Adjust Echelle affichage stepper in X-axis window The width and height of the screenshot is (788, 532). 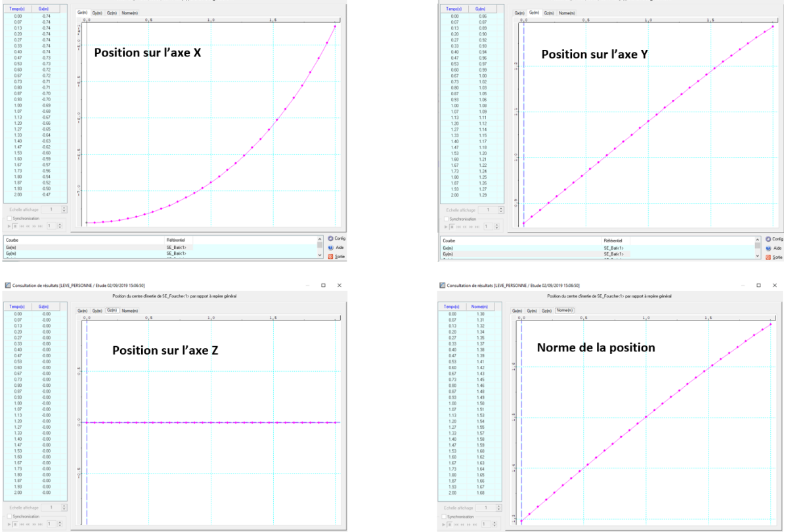64,210
